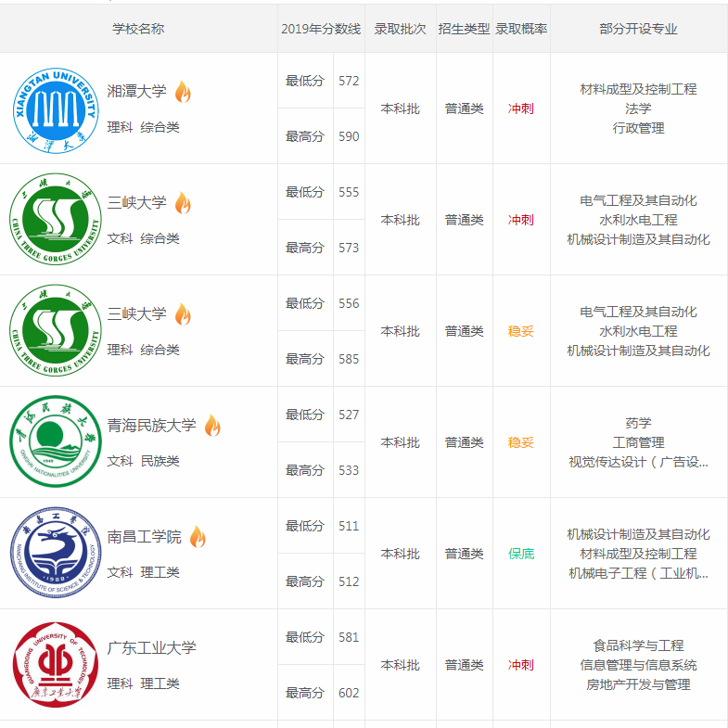728x728 pixels.
Task: Click the hot flame icon next to 青海民族大学
Action: [x=212, y=425]
